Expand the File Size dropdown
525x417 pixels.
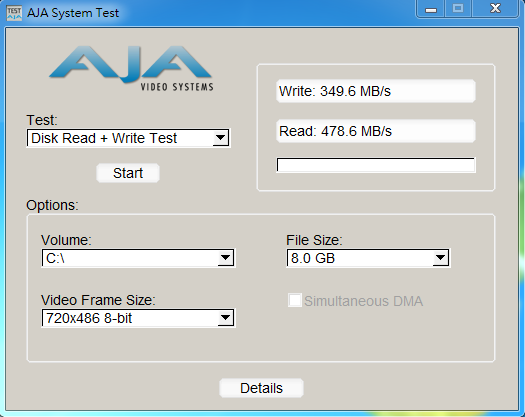point(368,258)
